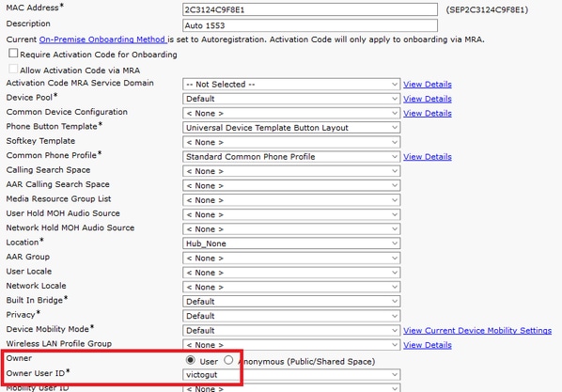The width and height of the screenshot is (562, 392).
Task: Toggle Allow Activation Code via MRA checkbox
Action: [13, 69]
